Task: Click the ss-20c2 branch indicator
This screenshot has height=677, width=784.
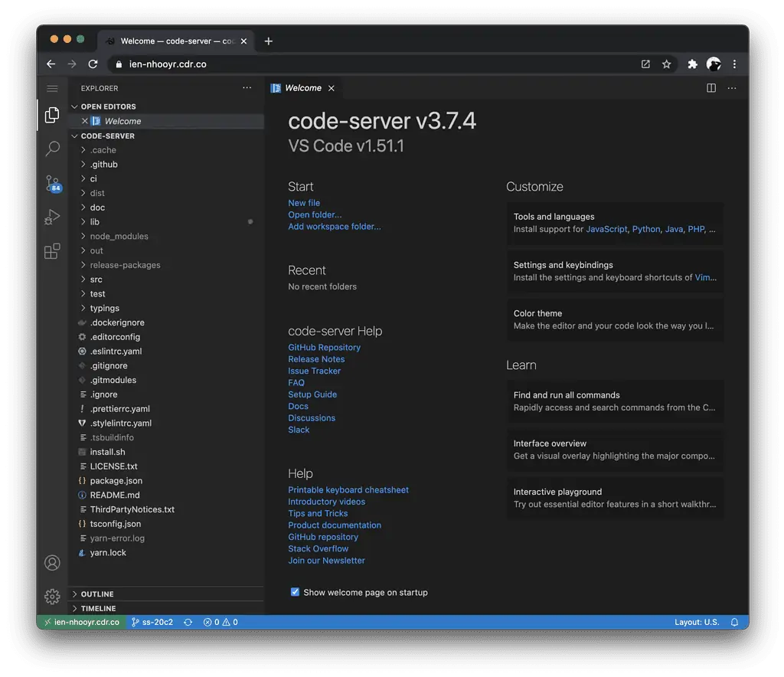Action: pos(152,622)
